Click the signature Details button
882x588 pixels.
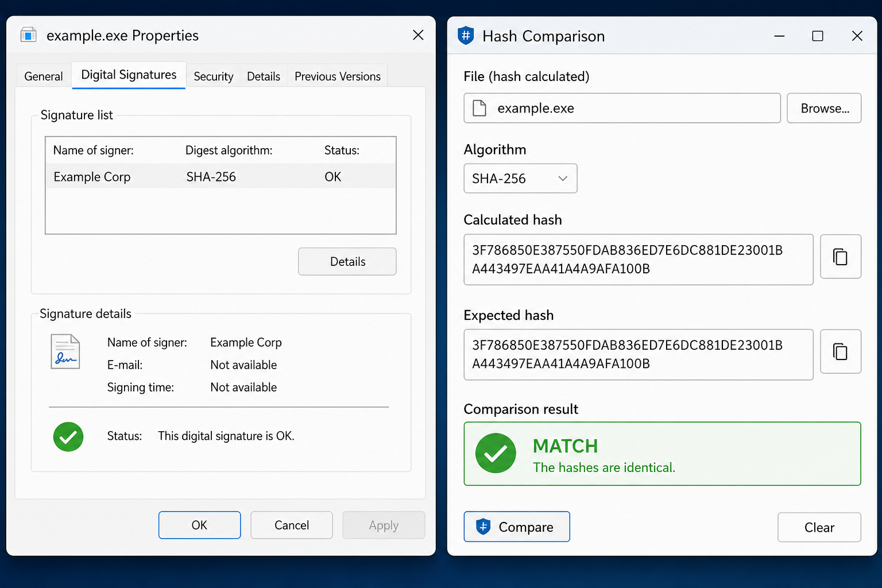(347, 261)
